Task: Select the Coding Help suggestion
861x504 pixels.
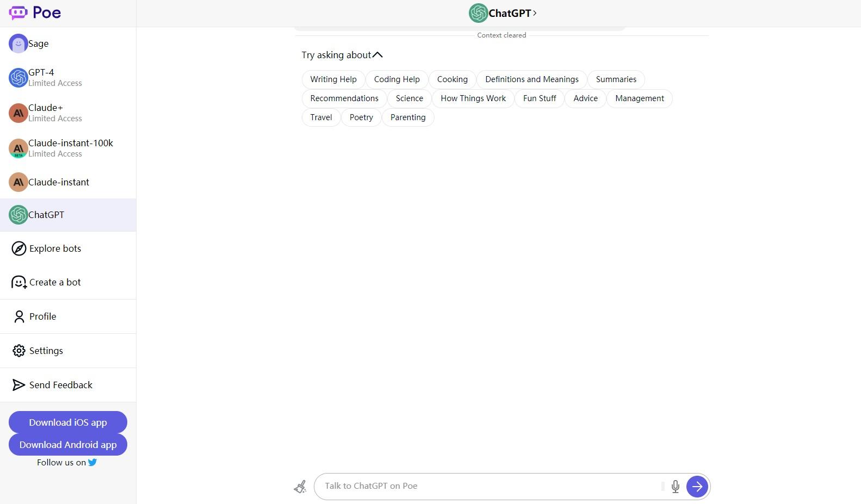Action: coord(397,79)
